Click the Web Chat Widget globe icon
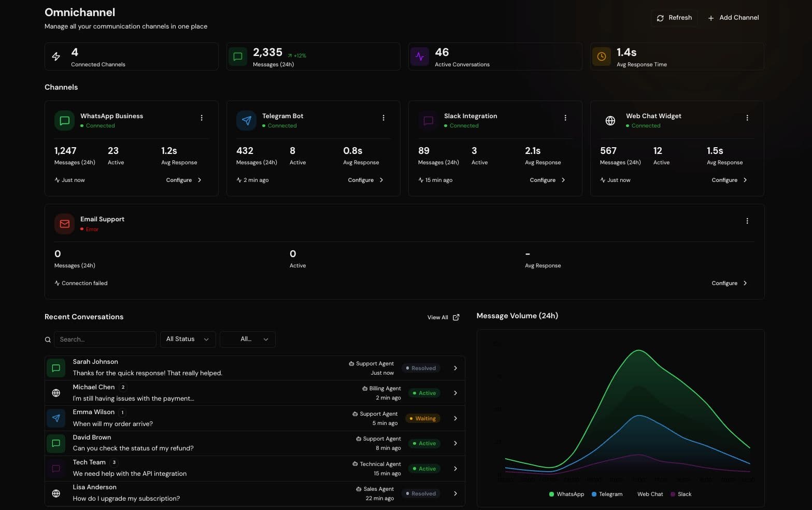Screen dimensions: 812x510 point(610,120)
